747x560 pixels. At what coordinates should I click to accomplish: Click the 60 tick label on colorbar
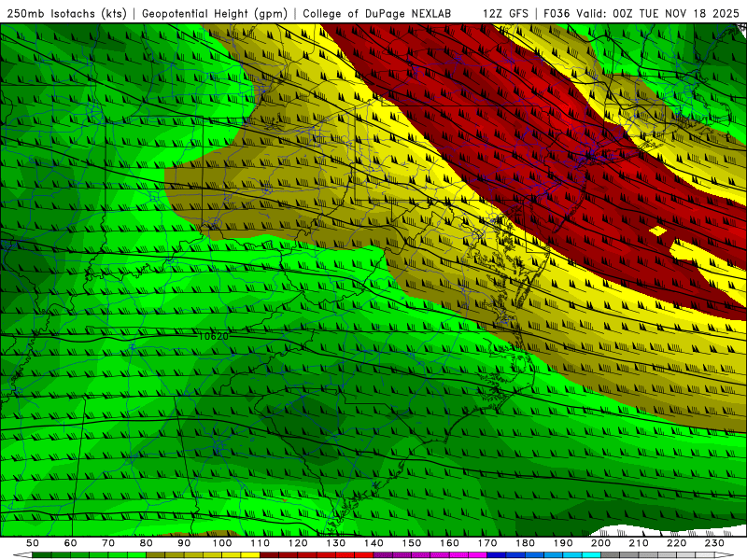pos(71,543)
